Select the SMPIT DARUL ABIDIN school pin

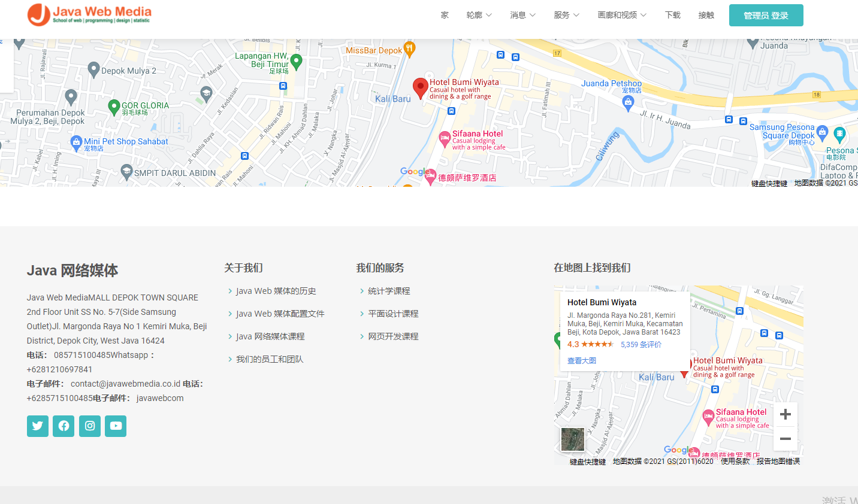click(126, 172)
